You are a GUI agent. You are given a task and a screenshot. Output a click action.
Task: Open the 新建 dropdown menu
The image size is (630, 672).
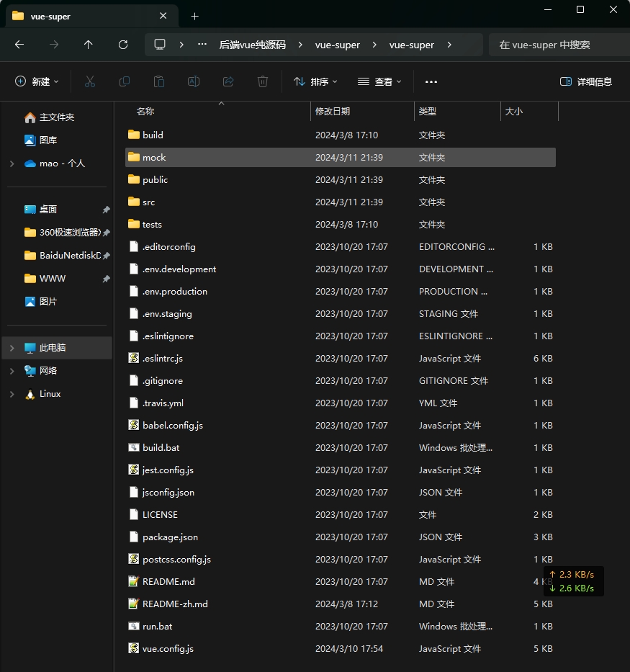[x=37, y=82]
